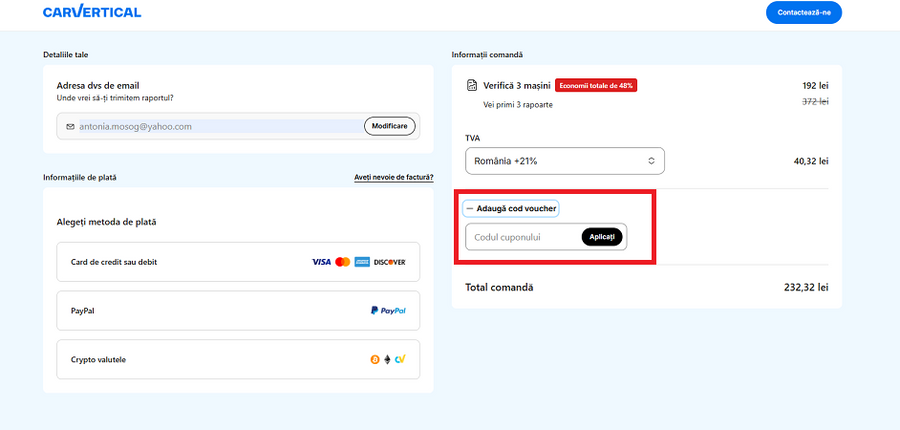
Task: Click the carVertical logo
Action: (92, 13)
